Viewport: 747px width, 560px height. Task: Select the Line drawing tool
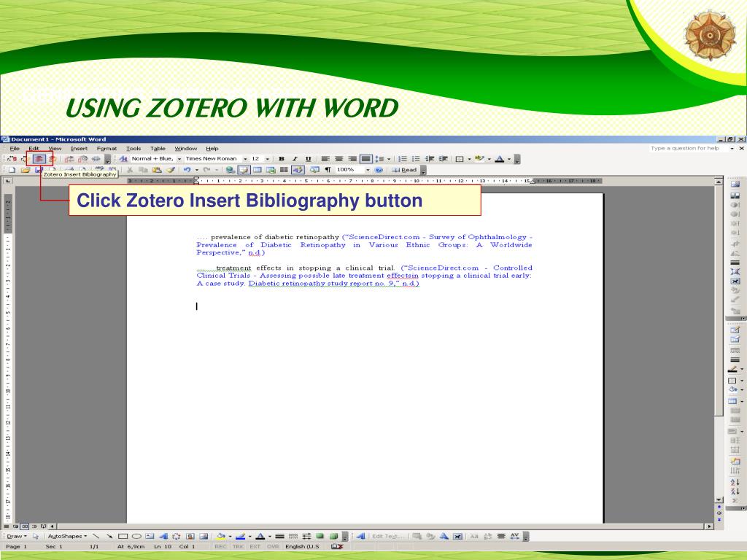96,536
